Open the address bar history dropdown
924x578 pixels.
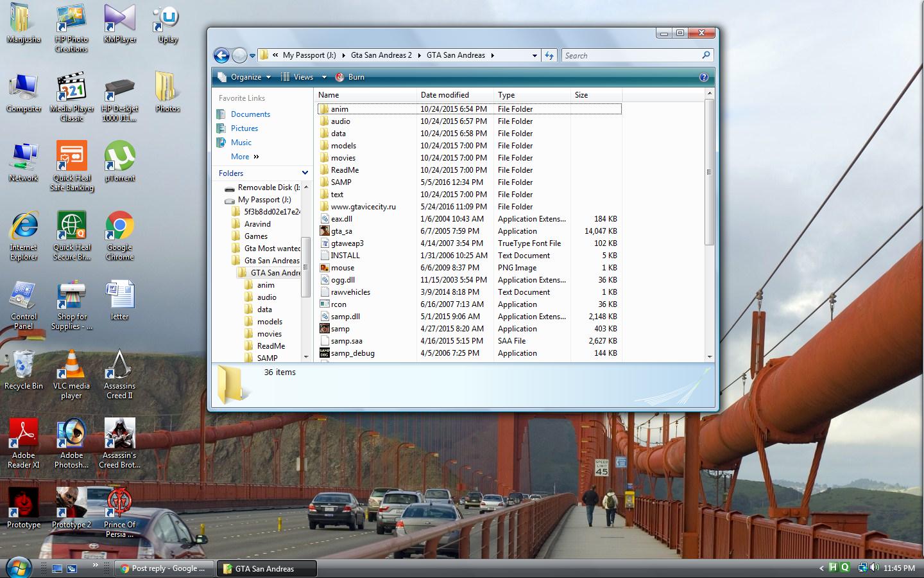coord(535,56)
